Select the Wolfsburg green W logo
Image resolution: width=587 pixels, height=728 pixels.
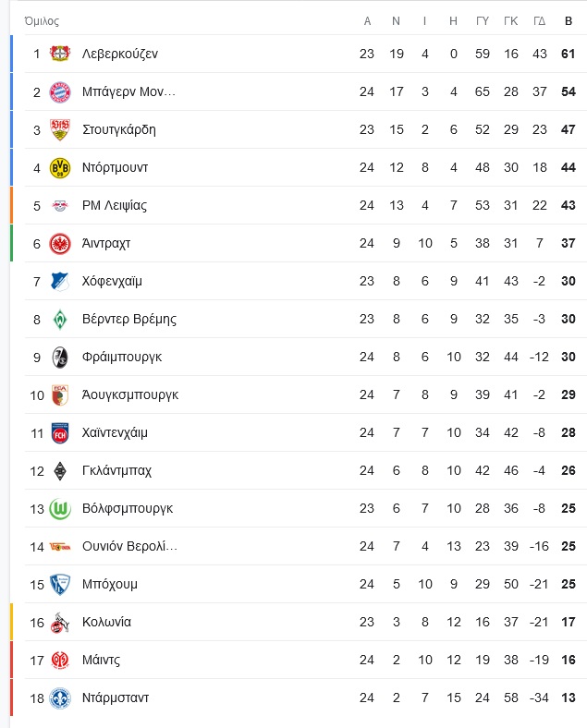[60, 509]
